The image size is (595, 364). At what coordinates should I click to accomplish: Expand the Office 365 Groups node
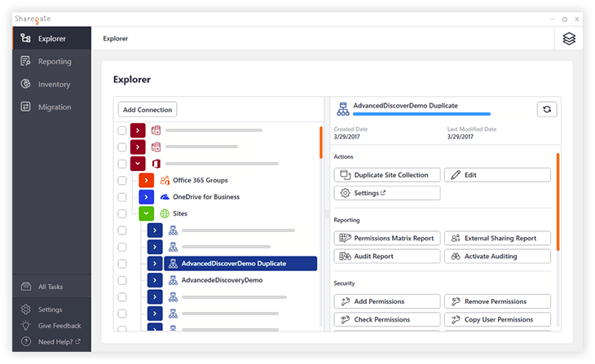(146, 180)
